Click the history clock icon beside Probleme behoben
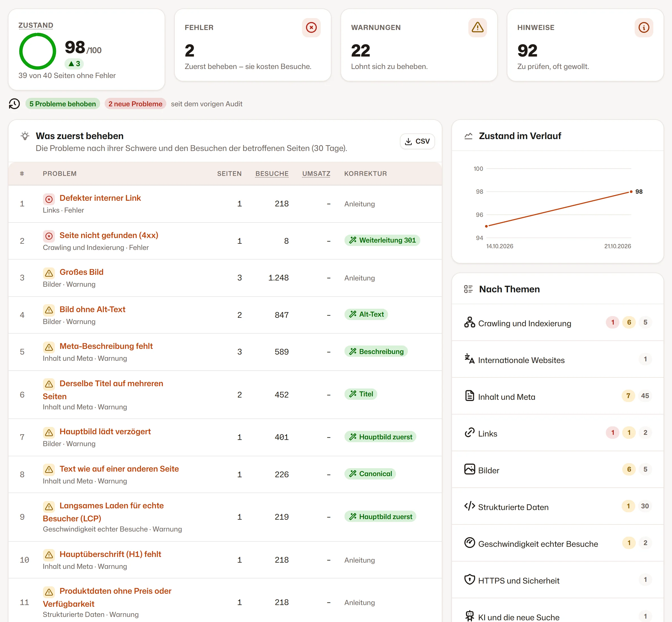The image size is (672, 622). [14, 104]
